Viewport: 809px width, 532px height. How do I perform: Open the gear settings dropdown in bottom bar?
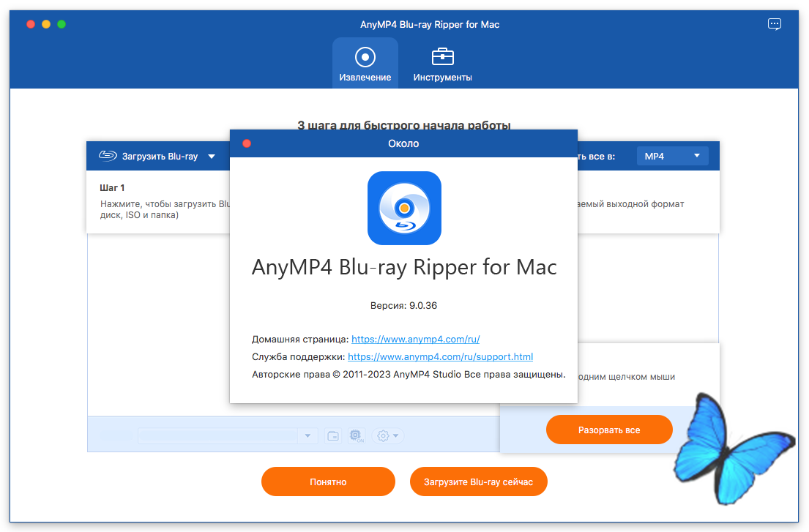click(387, 436)
